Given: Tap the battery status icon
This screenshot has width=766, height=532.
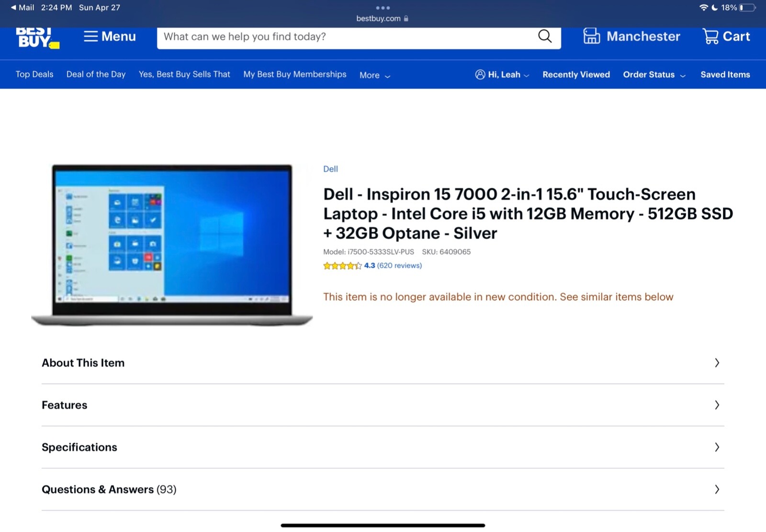Looking at the screenshot, I should click(x=747, y=8).
